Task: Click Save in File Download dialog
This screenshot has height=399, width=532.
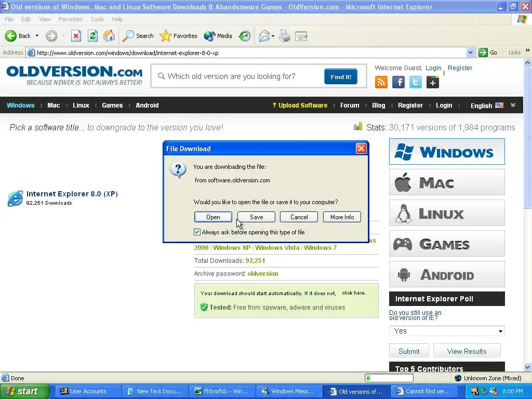Action: pyautogui.click(x=256, y=217)
